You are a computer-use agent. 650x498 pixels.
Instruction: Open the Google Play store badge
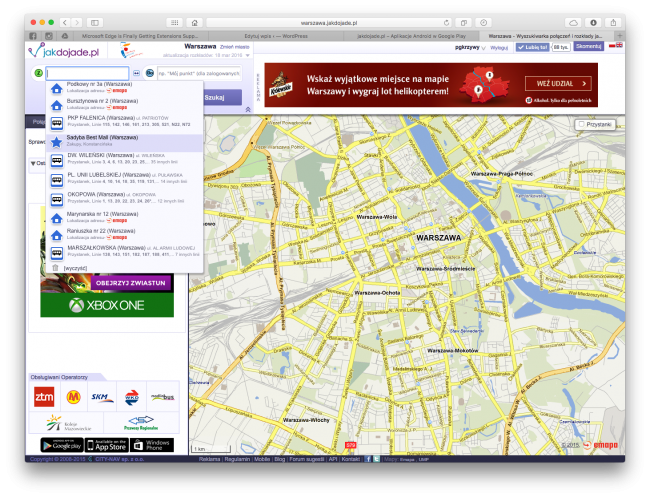pyautogui.click(x=62, y=445)
